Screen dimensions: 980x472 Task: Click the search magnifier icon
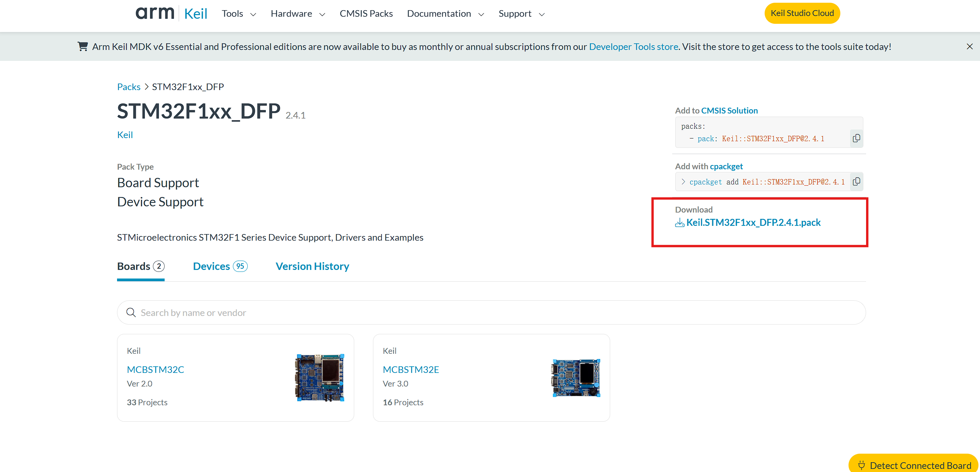(x=131, y=312)
